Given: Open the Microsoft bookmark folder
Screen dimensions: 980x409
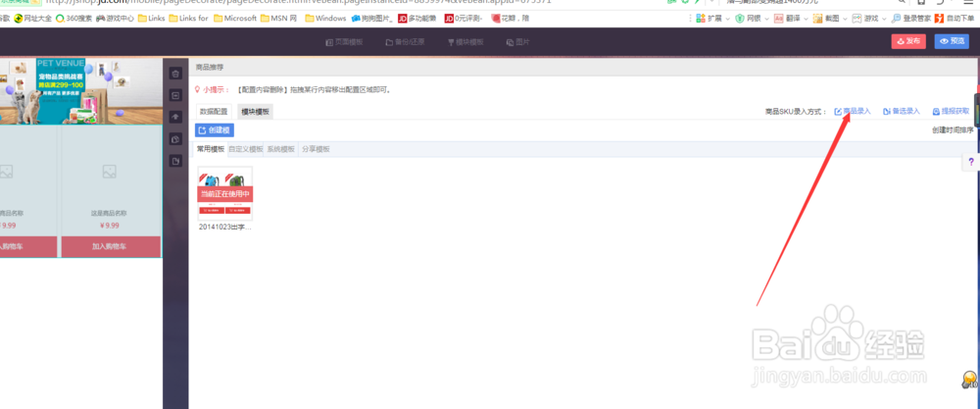Looking at the screenshot, I should (x=235, y=18).
